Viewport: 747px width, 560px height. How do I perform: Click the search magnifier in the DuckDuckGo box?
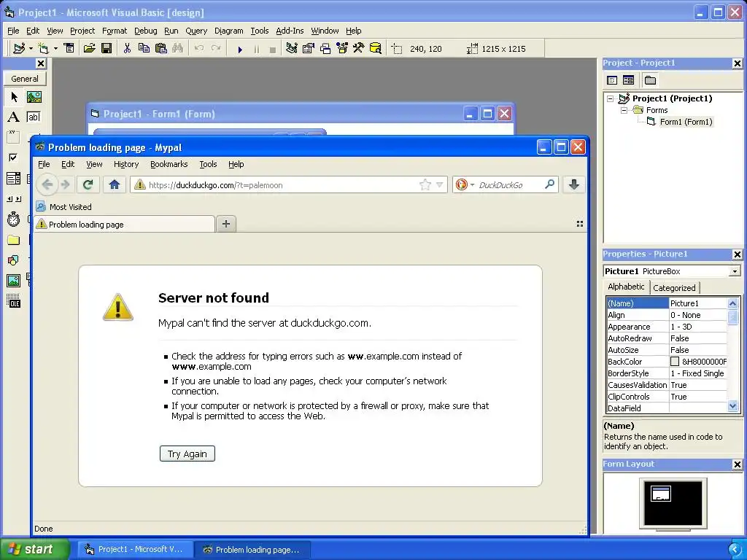coord(550,184)
